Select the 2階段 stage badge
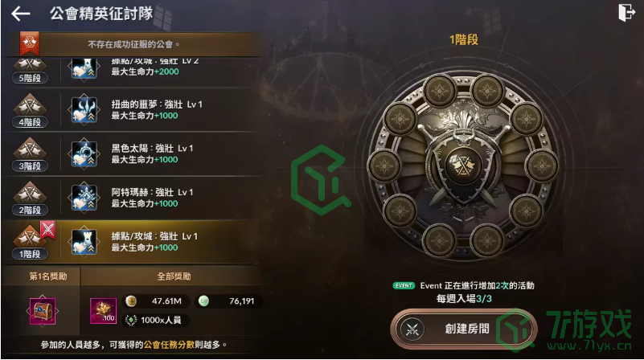 click(x=30, y=198)
